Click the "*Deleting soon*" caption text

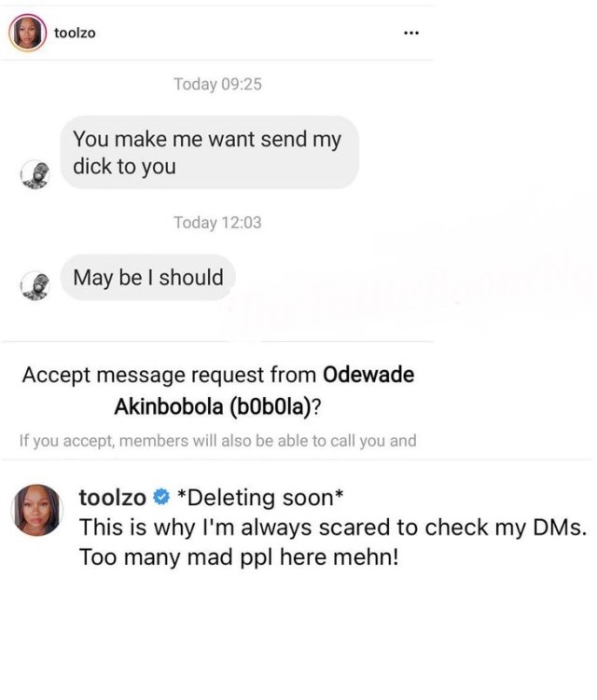point(254,498)
